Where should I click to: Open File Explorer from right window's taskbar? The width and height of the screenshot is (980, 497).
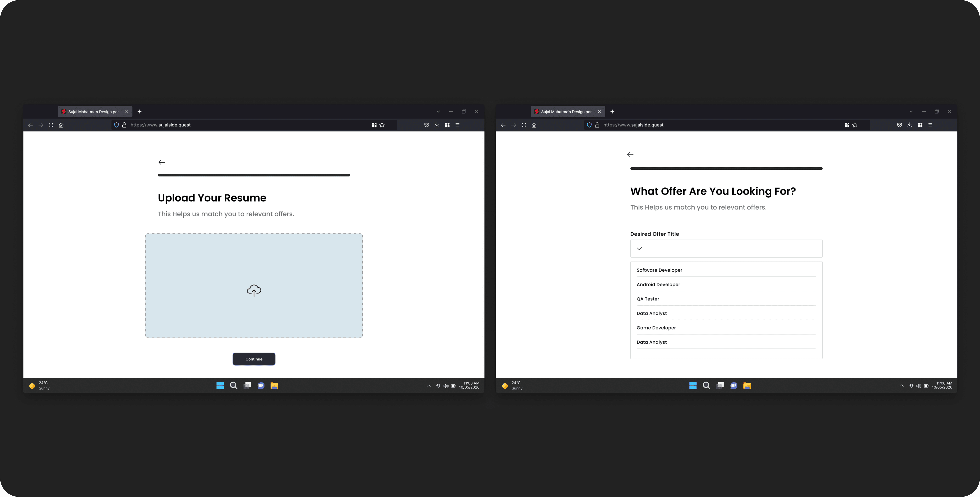coord(747,386)
